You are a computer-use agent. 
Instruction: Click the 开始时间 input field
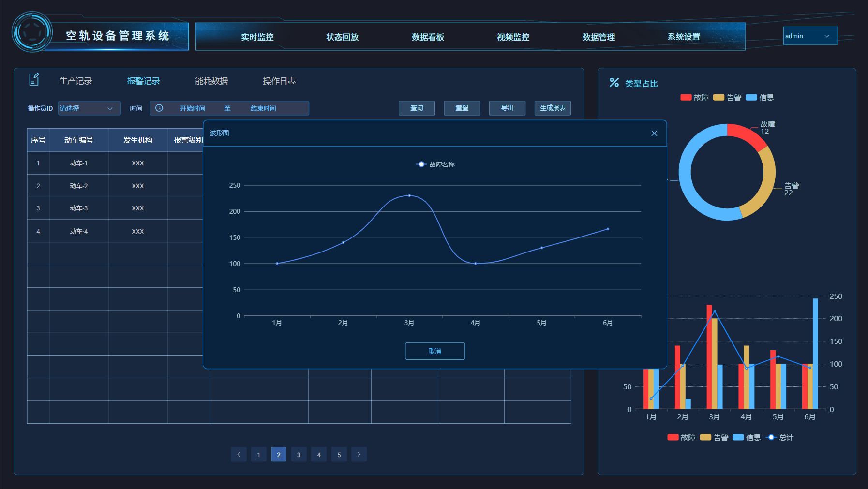pyautogui.click(x=193, y=108)
